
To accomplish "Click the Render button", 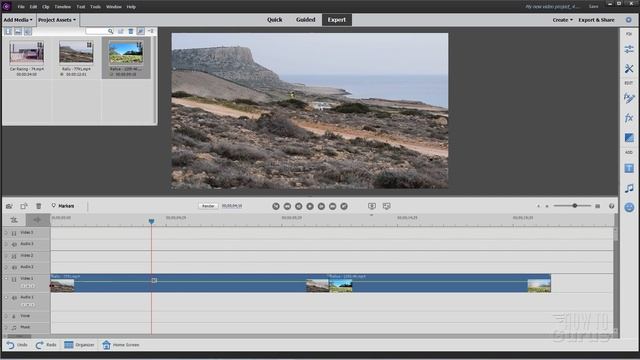I will point(208,206).
